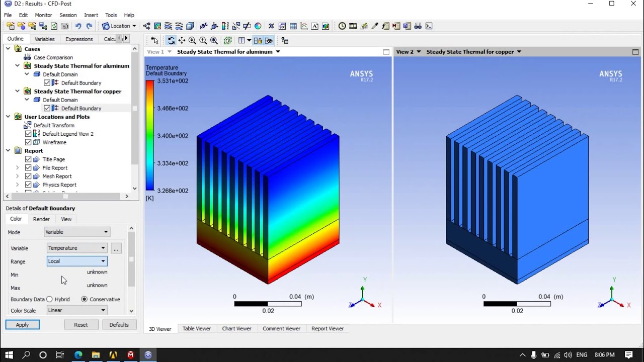Toggle Title Page report checkbox
The width and height of the screenshot is (644, 362).
click(x=28, y=159)
